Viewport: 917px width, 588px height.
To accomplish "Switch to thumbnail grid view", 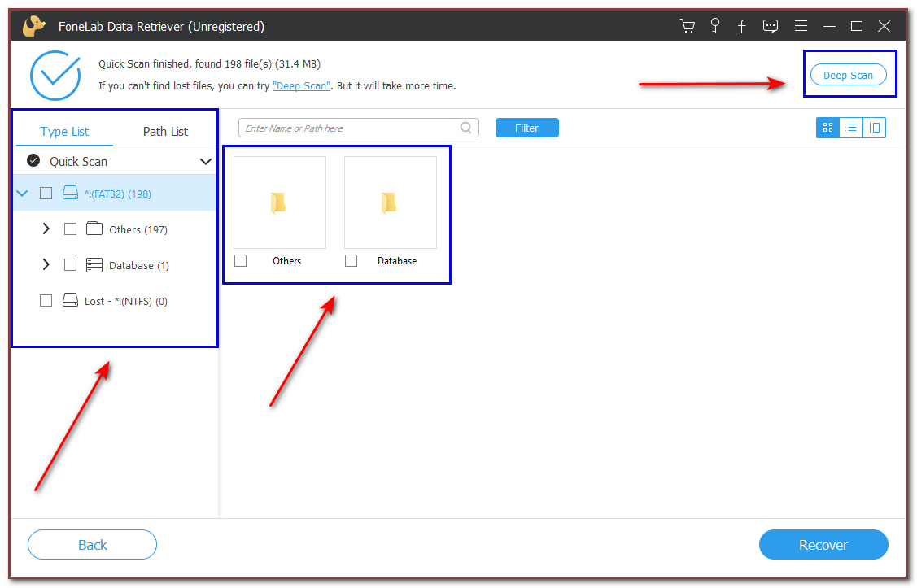I will (827, 128).
